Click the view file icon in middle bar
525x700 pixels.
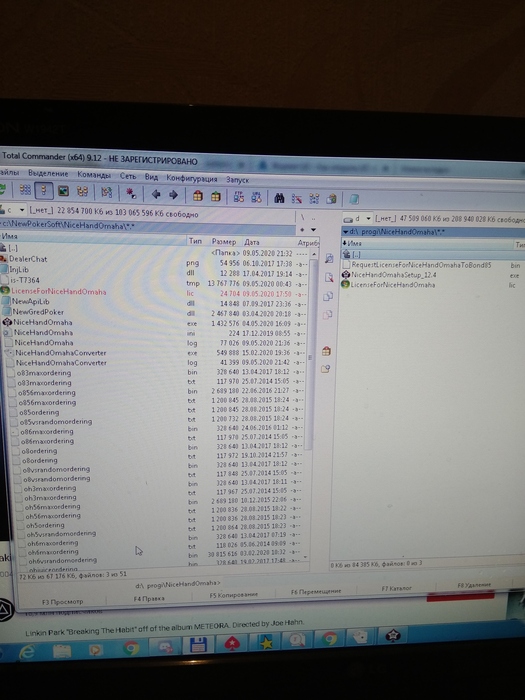[x=329, y=258]
